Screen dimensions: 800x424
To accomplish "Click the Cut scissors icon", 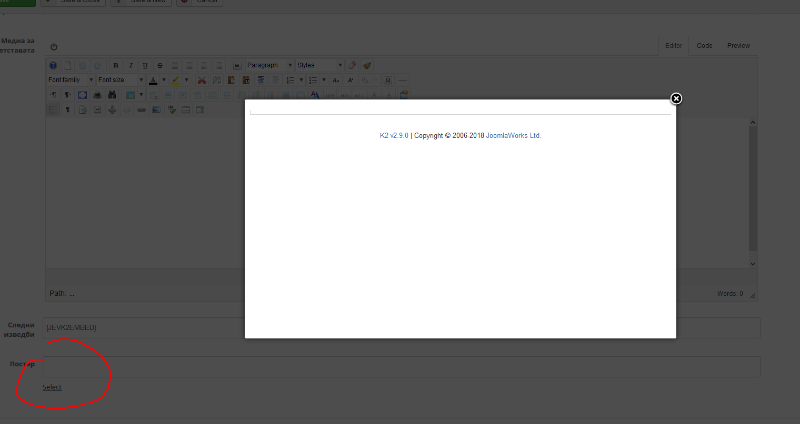I will pyautogui.click(x=202, y=80).
